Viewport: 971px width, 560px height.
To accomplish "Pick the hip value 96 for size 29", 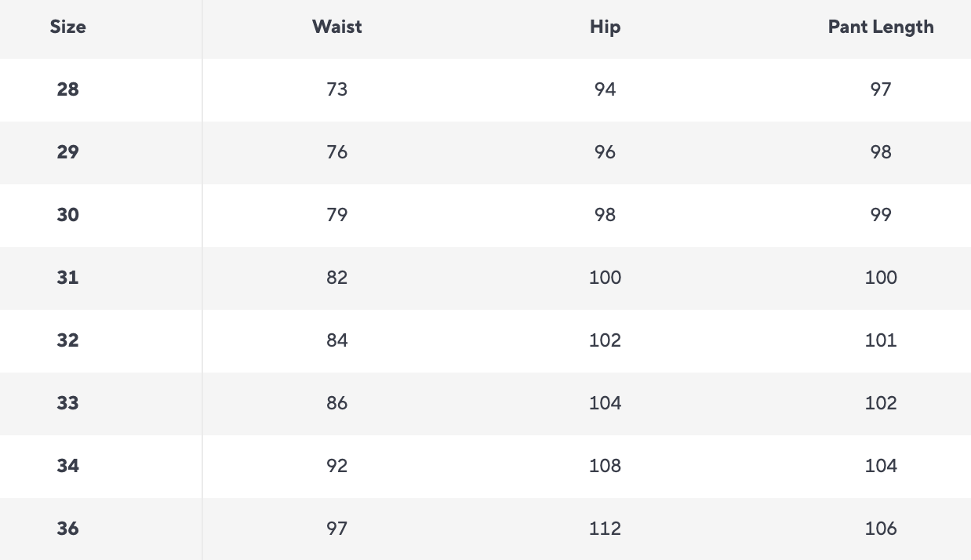I will pos(605,152).
